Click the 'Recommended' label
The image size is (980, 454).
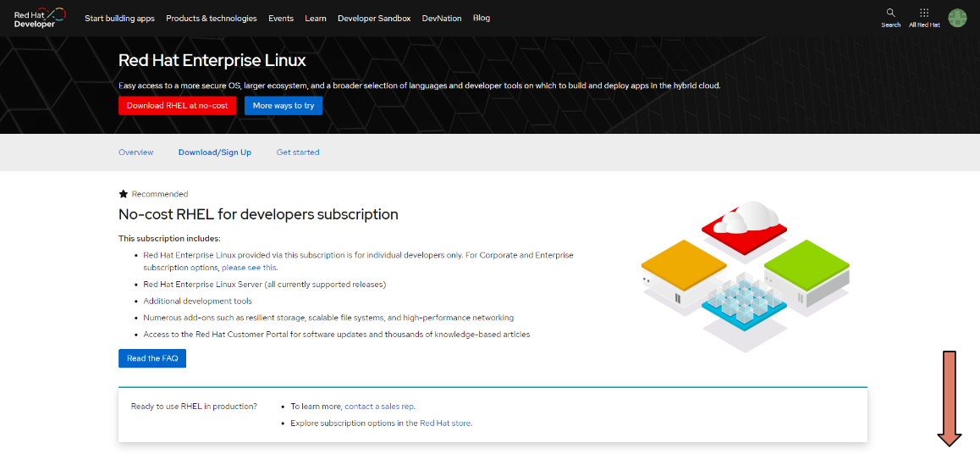coord(159,194)
